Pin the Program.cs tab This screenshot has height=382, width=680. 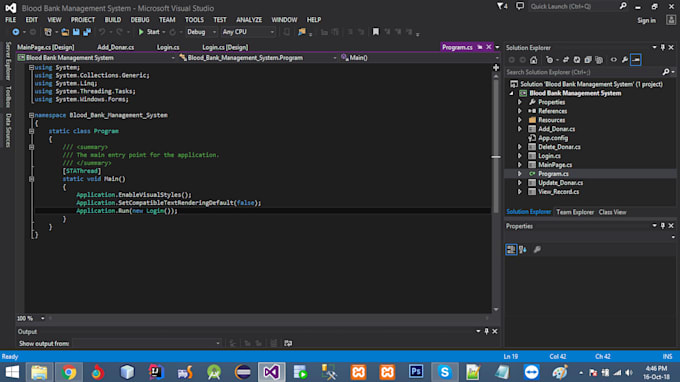pyautogui.click(x=480, y=47)
